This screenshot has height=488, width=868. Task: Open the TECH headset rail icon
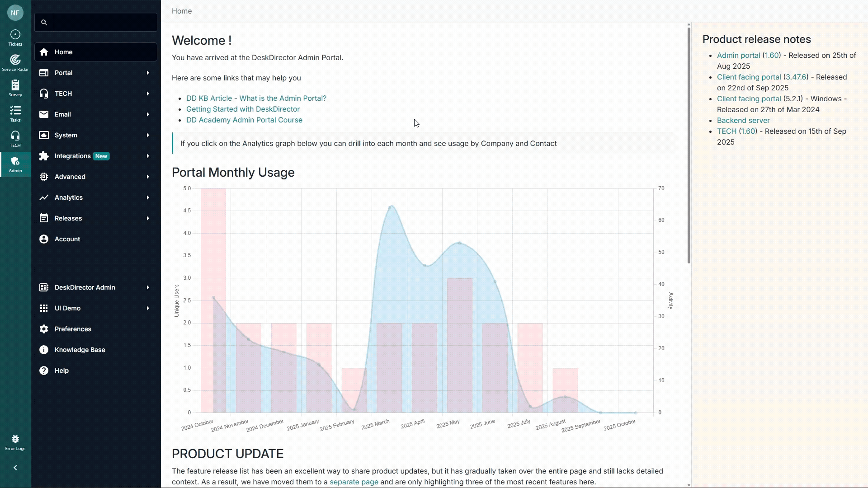tap(15, 139)
